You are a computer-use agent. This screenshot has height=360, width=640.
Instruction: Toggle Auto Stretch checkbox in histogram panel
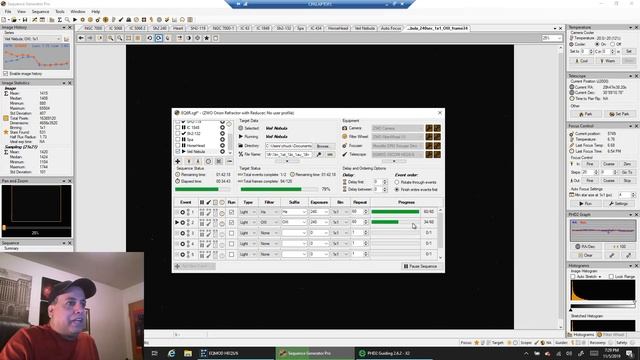click(573, 277)
